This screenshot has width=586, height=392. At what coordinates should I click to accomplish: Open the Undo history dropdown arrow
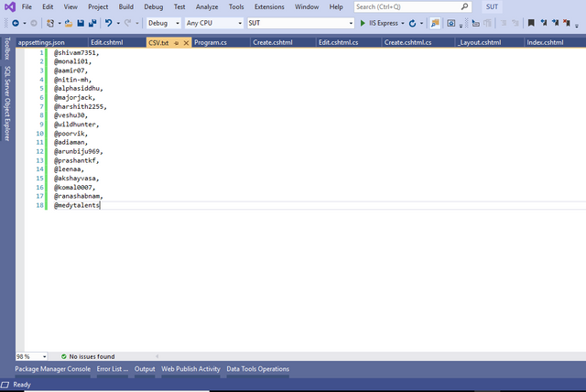pyautogui.click(x=118, y=23)
